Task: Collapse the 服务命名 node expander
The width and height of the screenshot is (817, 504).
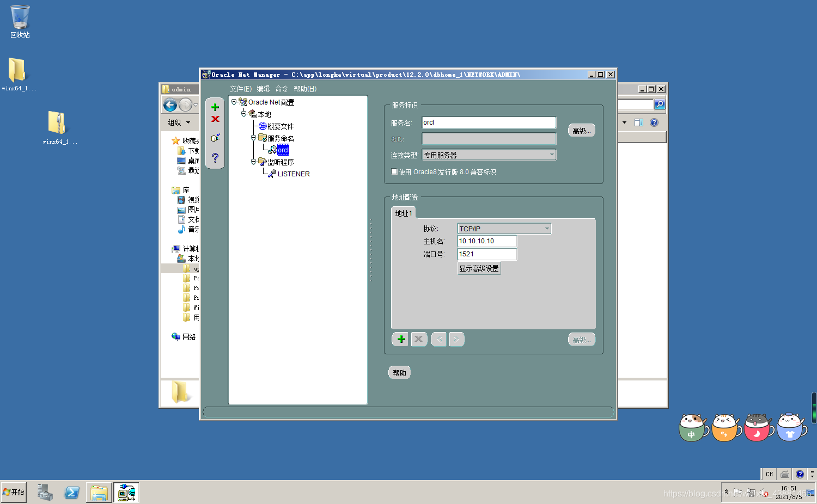Action: click(x=253, y=138)
